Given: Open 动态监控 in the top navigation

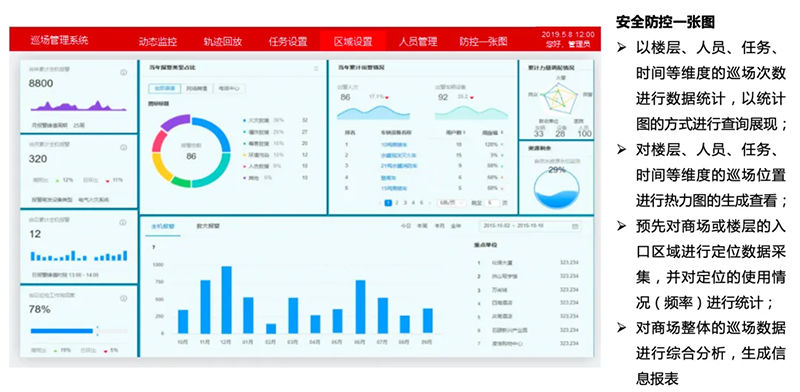Looking at the screenshot, I should 158,42.
